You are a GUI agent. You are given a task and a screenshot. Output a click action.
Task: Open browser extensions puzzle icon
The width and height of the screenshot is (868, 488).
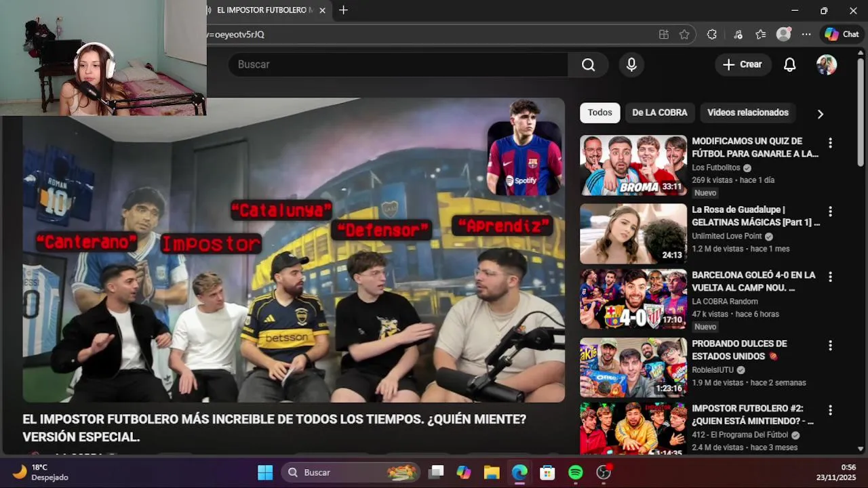[712, 35]
